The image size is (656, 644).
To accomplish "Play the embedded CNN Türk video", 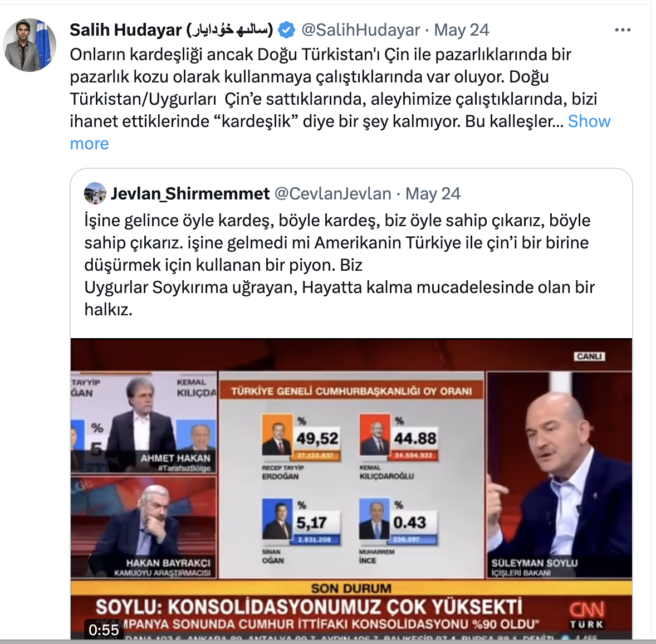I will [x=351, y=489].
